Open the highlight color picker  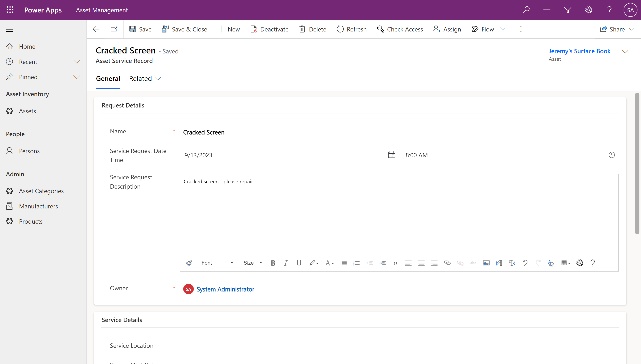click(313, 263)
